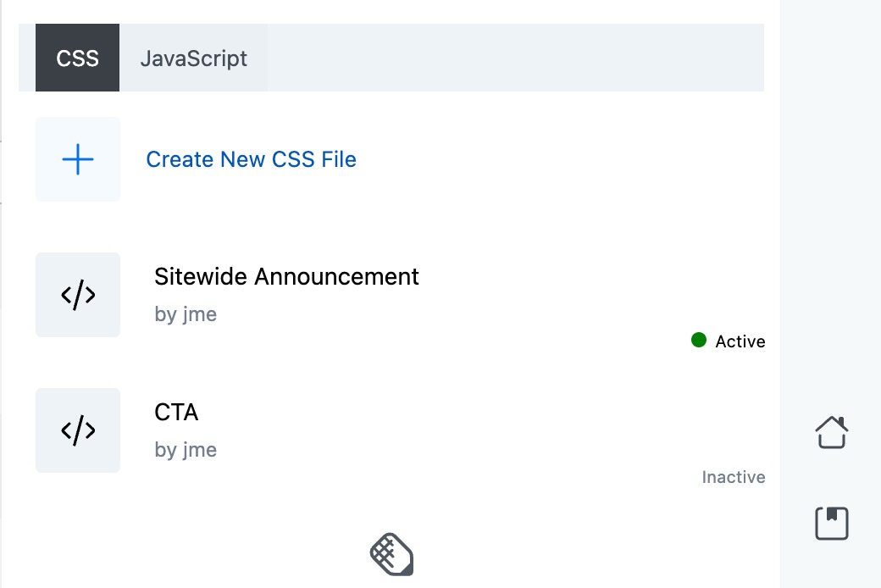This screenshot has height=588, width=881.
Task: Open the Home icon in sidebar
Action: (831, 432)
